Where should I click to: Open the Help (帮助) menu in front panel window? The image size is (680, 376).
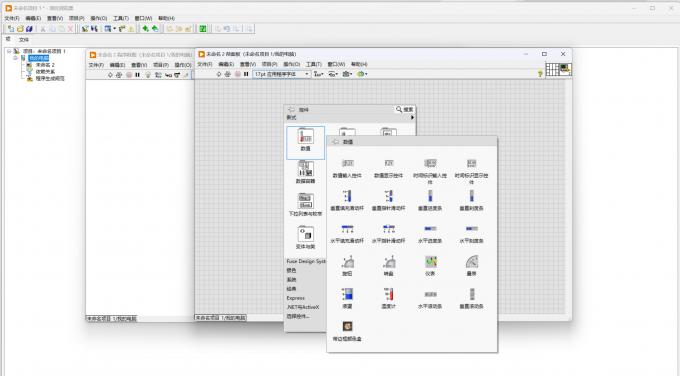pos(359,64)
